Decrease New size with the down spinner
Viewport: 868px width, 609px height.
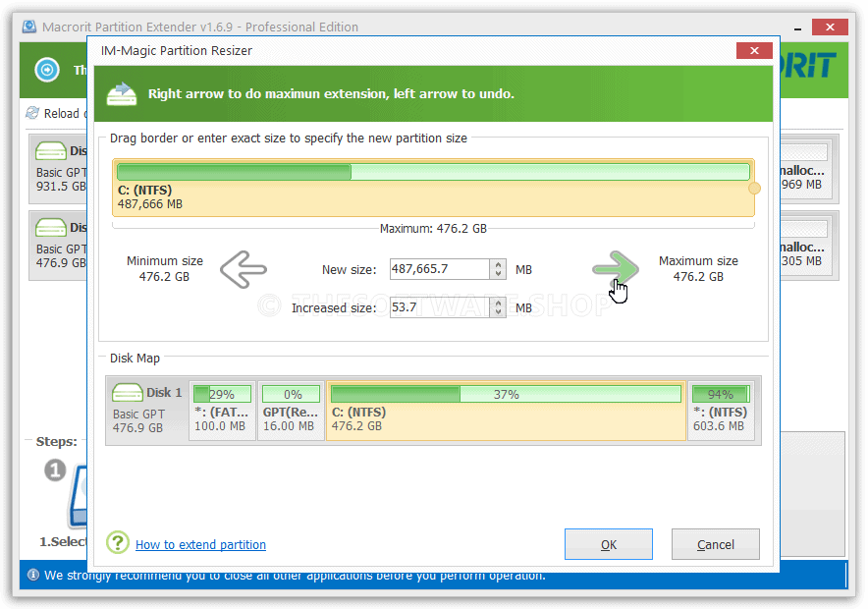pyautogui.click(x=498, y=274)
